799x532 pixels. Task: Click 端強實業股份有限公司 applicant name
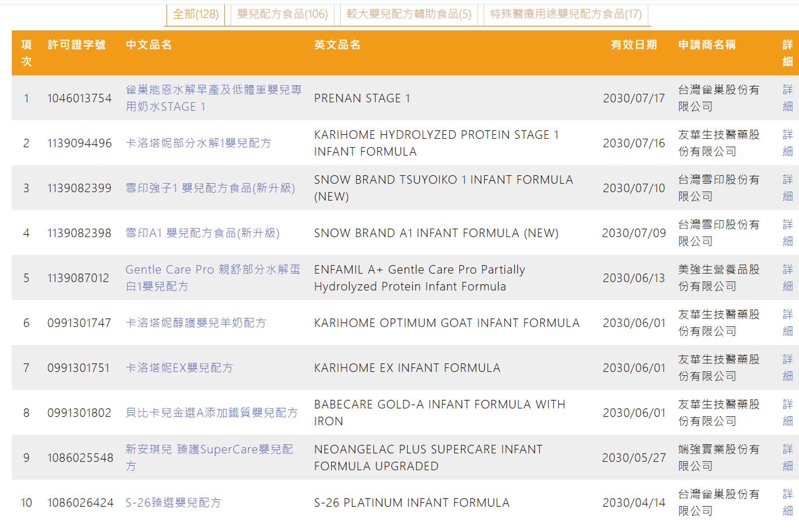click(x=719, y=457)
